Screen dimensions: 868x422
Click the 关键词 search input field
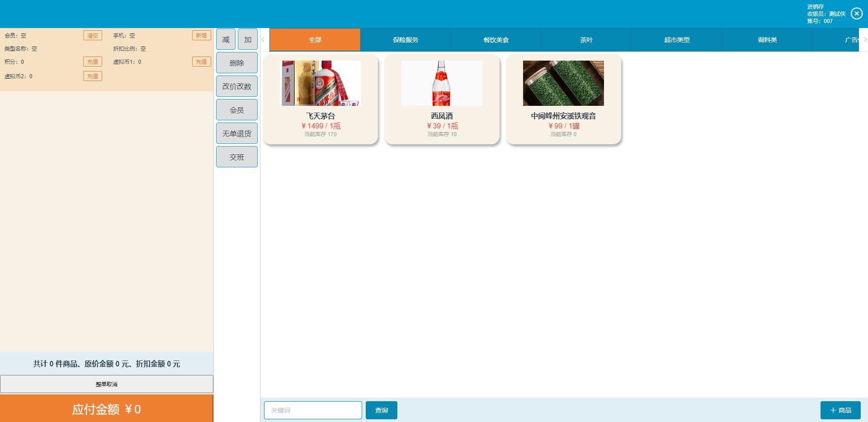[x=313, y=410]
